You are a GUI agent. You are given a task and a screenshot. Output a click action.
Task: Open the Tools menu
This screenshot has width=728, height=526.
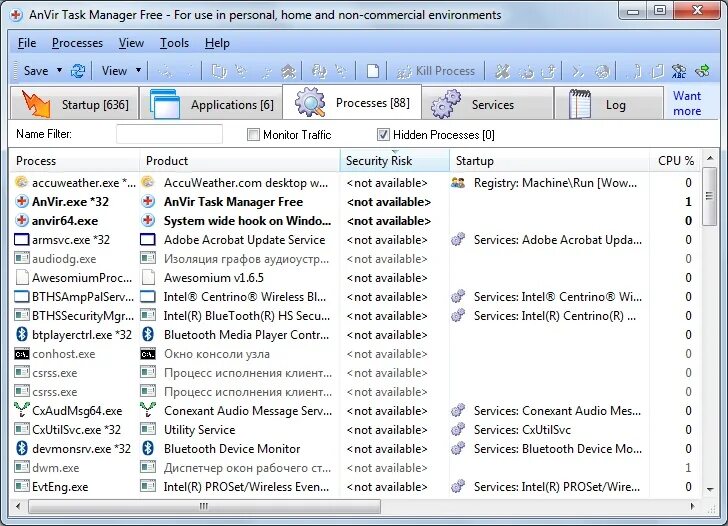pos(174,43)
